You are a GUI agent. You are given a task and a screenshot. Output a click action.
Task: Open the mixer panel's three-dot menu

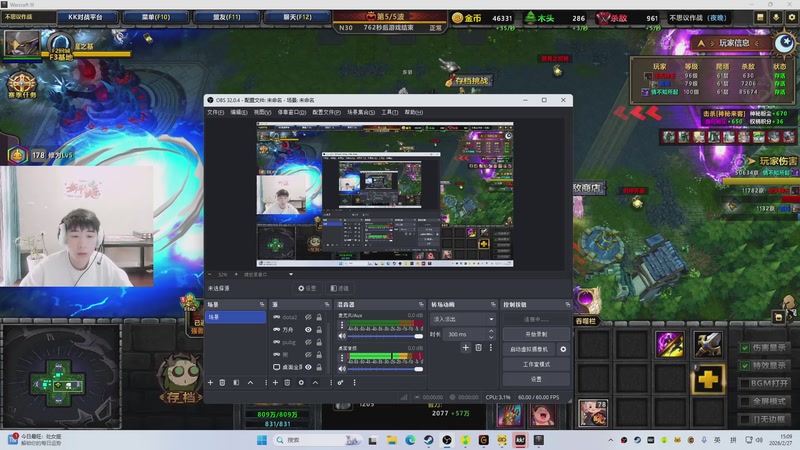click(x=355, y=382)
